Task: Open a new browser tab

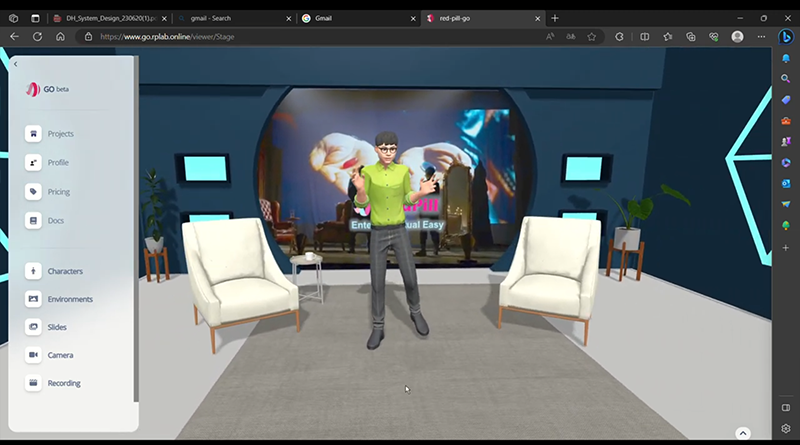Action: coord(555,18)
